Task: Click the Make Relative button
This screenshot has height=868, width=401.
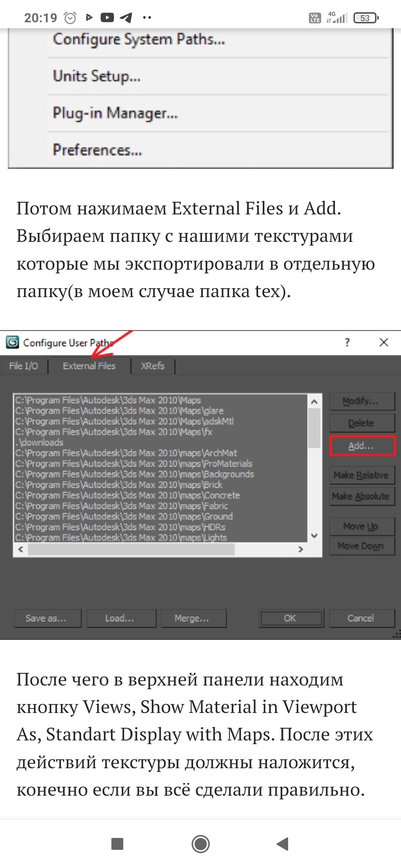Action: [x=361, y=475]
